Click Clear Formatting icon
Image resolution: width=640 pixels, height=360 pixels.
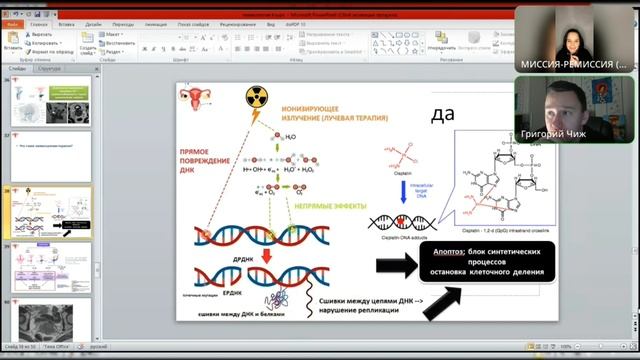tap(224, 38)
